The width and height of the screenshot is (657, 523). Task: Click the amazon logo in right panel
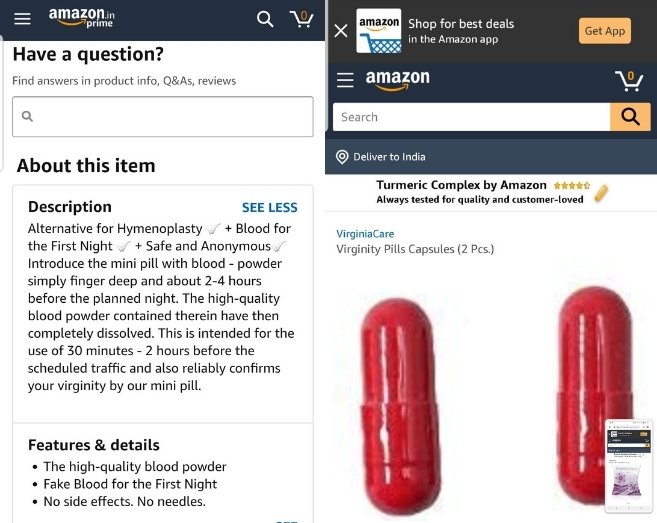pyautogui.click(x=397, y=80)
